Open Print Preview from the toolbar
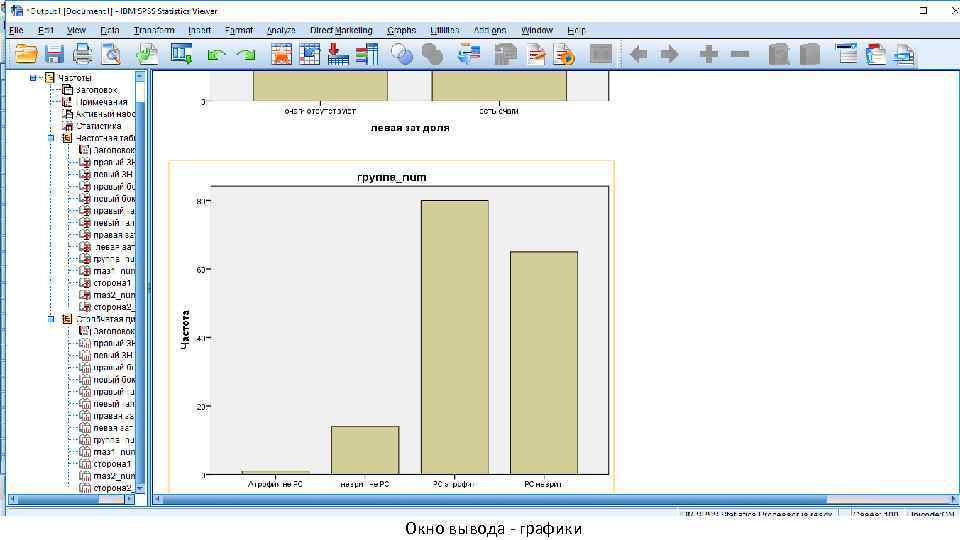 pyautogui.click(x=111, y=54)
